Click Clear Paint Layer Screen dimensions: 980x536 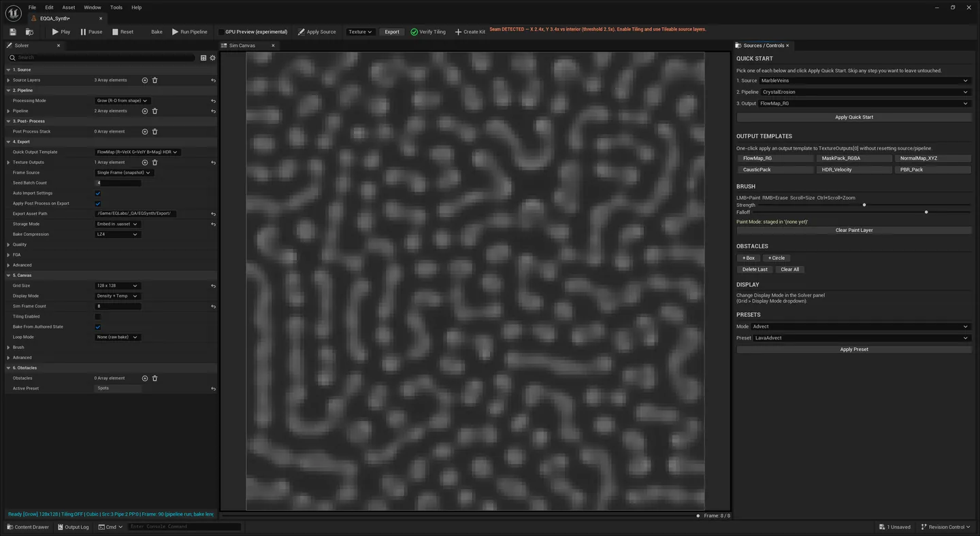tap(854, 230)
